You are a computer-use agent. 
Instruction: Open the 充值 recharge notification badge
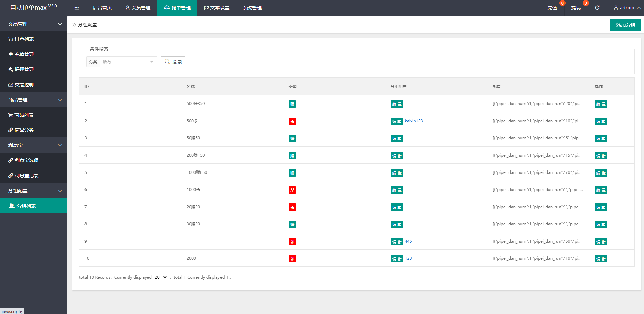[552, 8]
